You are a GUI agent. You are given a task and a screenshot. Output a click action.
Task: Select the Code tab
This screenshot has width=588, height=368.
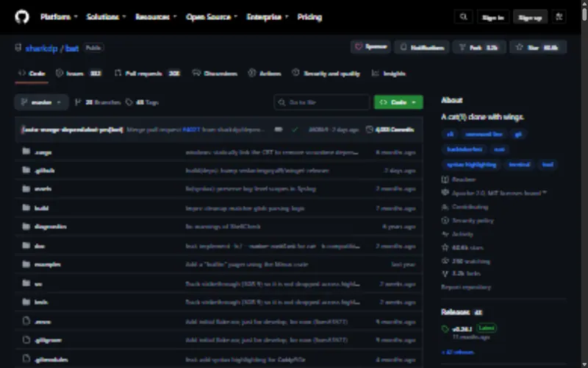[x=32, y=73]
